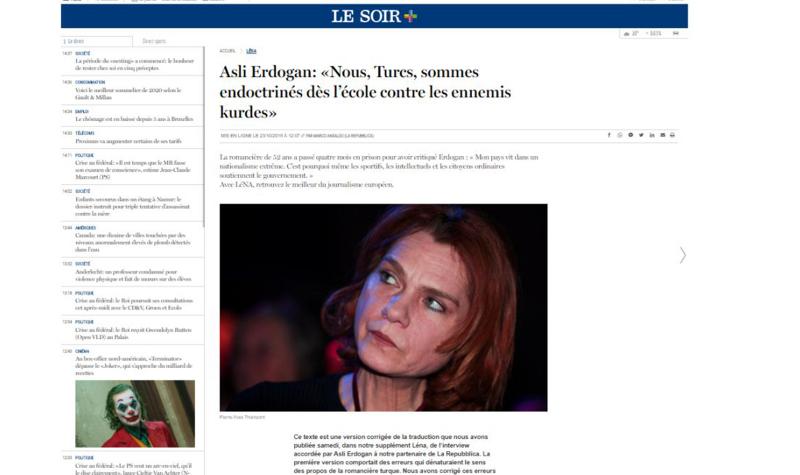Go to next article with right chevron
This screenshot has width=800, height=475.
tap(683, 255)
